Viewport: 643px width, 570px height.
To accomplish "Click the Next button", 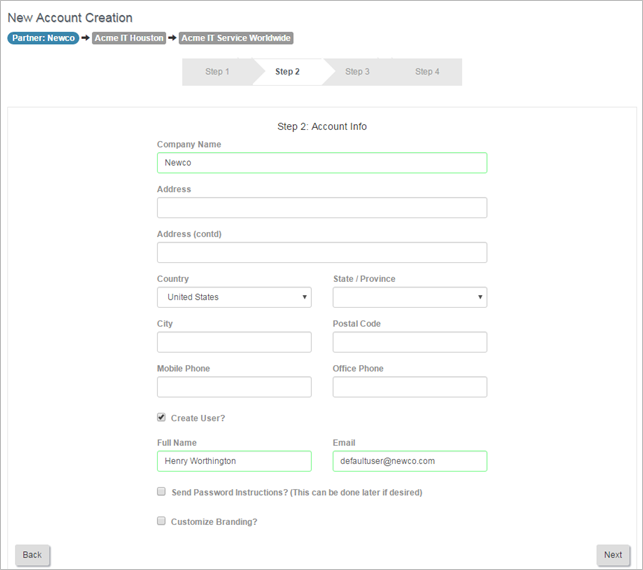I will pos(613,555).
